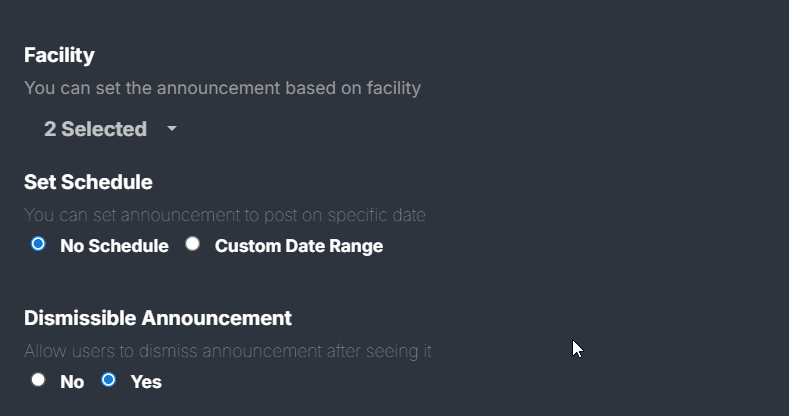This screenshot has height=416, width=789.
Task: Click the "No Schedule" label text
Action: click(x=114, y=246)
